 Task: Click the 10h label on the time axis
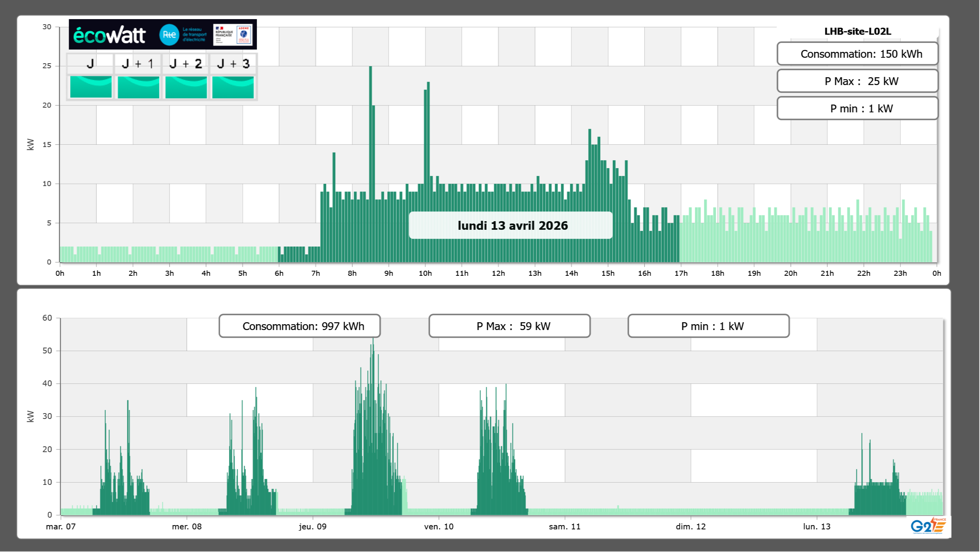(x=425, y=273)
